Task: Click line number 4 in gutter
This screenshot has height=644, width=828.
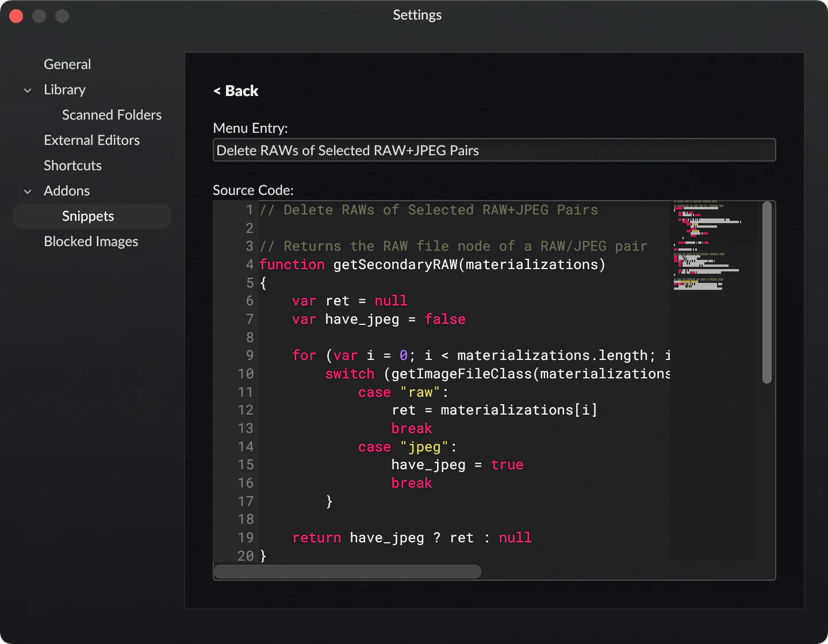Action: [250, 264]
